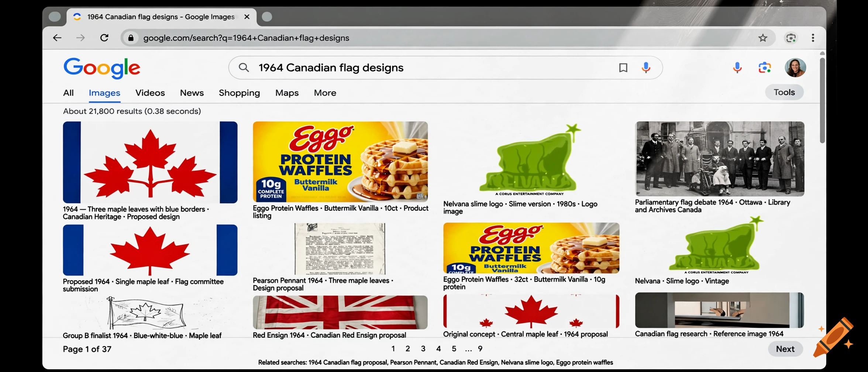This screenshot has height=372, width=868.
Task: Switch to the Videos tab
Action: pos(150,93)
